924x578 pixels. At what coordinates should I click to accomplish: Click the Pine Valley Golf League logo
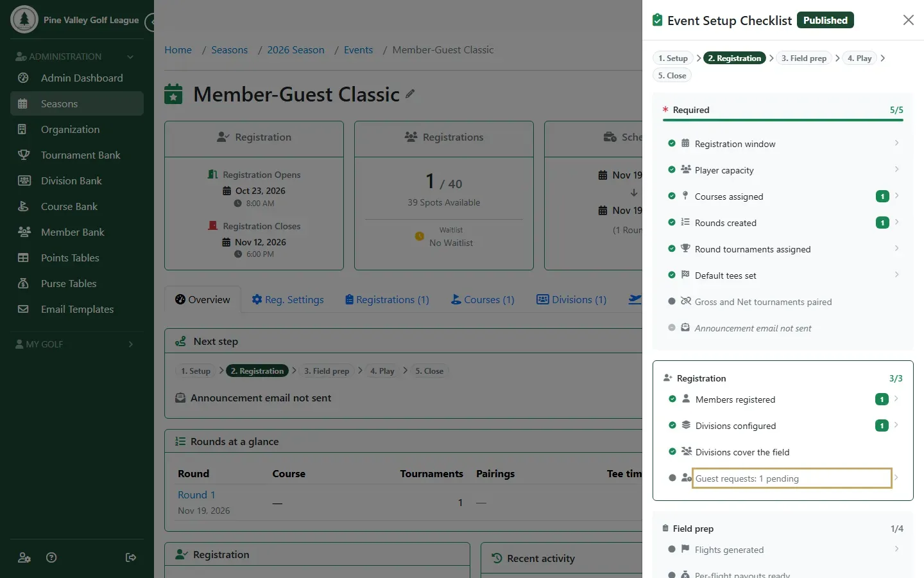pos(24,19)
